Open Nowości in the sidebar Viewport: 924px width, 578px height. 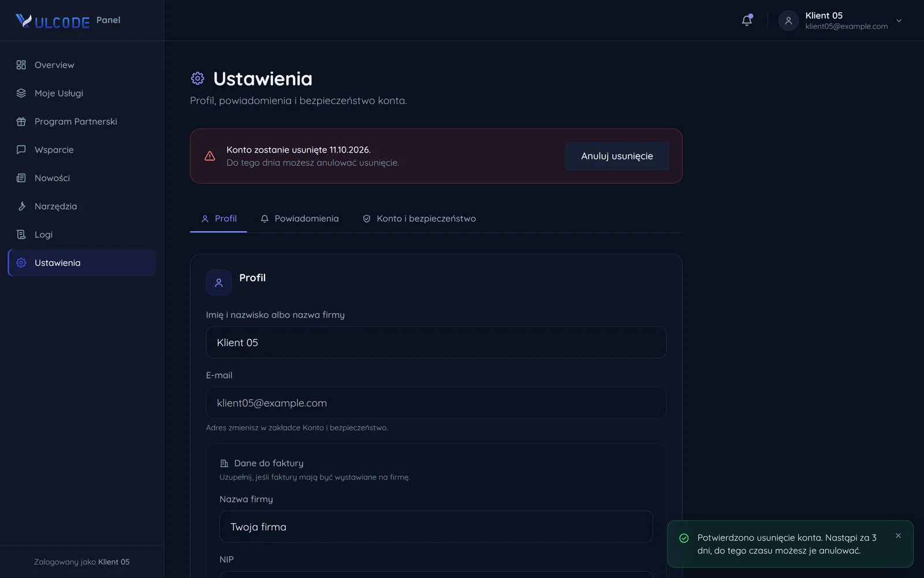point(82,178)
